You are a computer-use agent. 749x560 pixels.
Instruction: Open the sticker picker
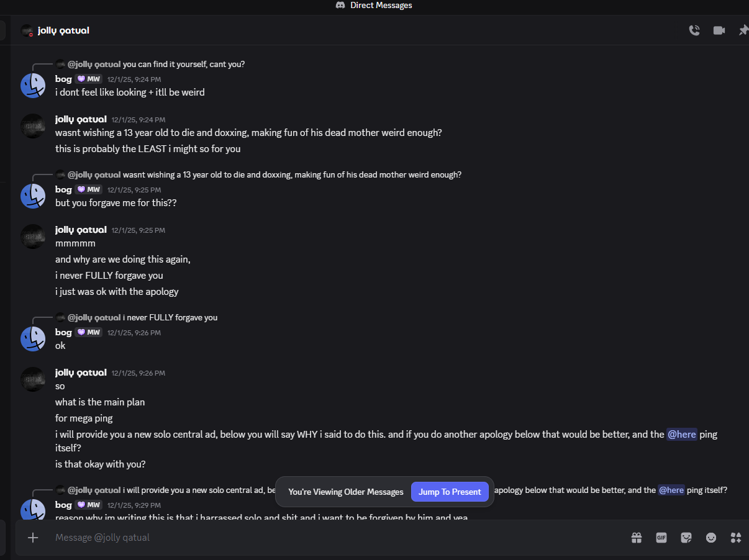pyautogui.click(x=686, y=538)
